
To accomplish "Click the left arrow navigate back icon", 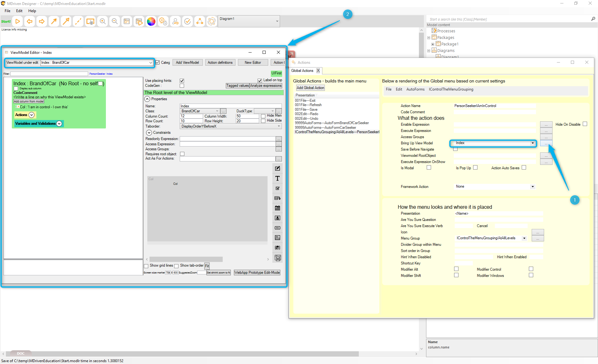I will [x=30, y=21].
